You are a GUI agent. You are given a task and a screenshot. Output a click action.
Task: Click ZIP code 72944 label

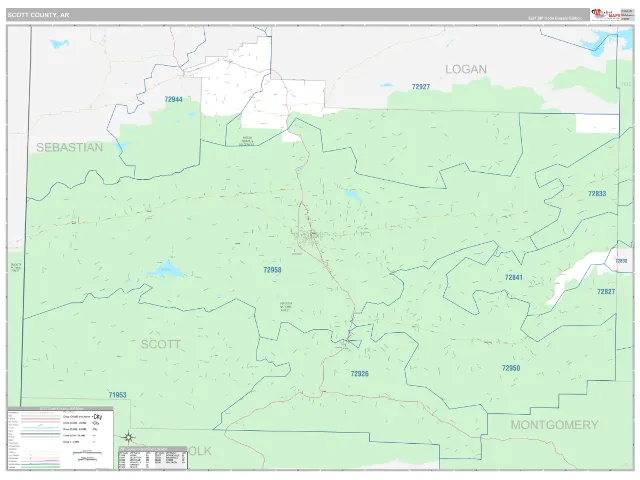(173, 99)
